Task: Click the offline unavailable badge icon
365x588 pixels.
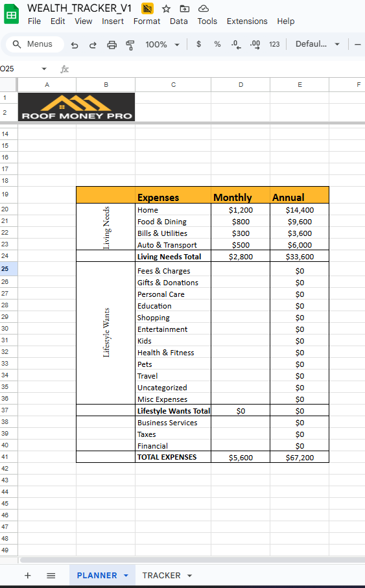Action: 147,8
